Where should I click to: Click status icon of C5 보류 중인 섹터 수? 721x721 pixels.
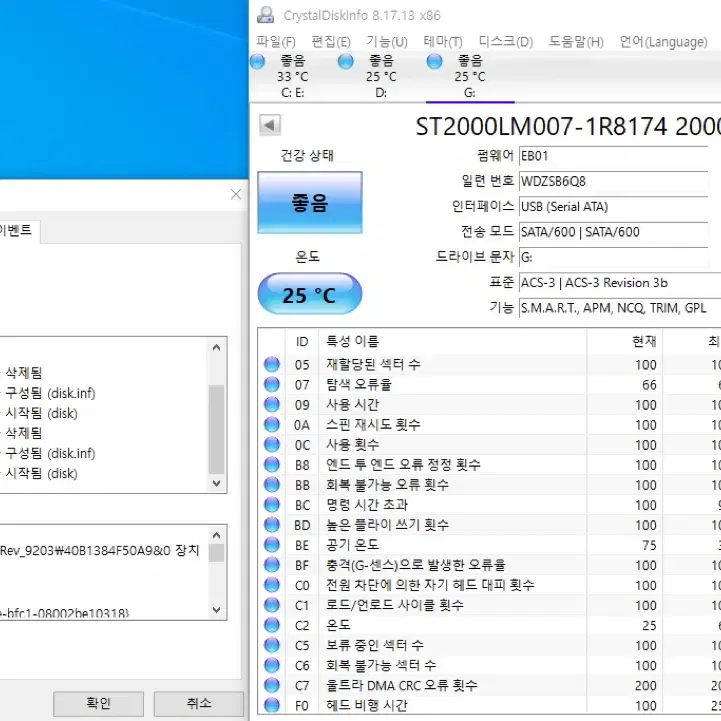coord(272,645)
